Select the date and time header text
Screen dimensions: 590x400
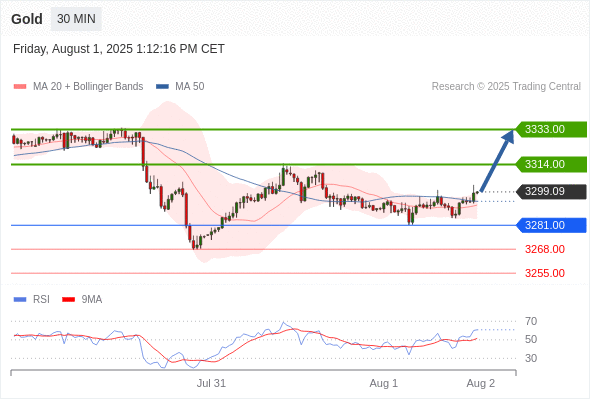pos(119,49)
